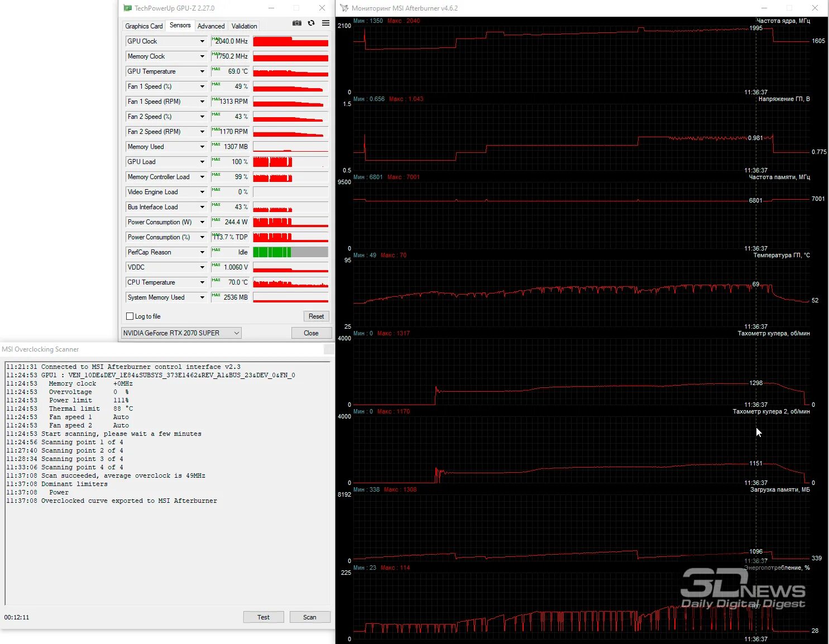Click the core clock graph in Afterburner
829x644 pixels.
[x=581, y=59]
